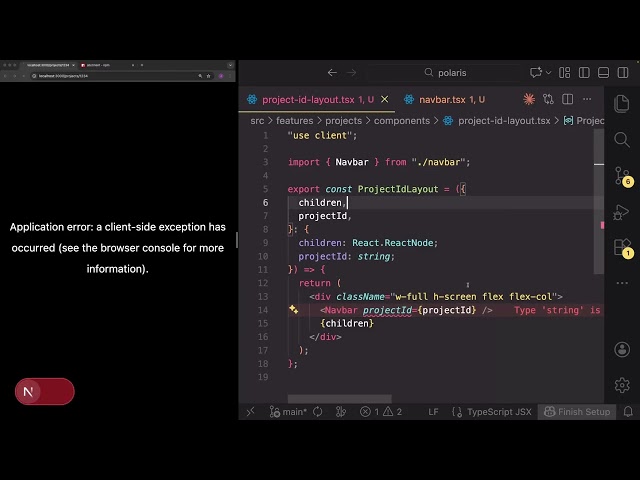Click the main* git branch in status bar
Viewport: 640px width, 480px height.
(288, 412)
